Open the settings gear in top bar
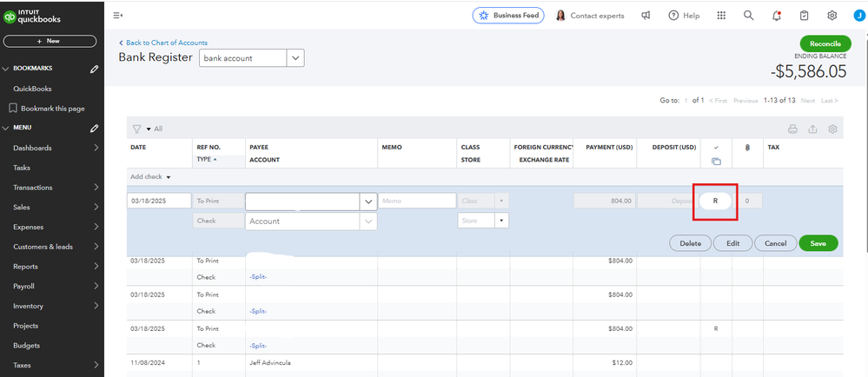 (x=832, y=16)
